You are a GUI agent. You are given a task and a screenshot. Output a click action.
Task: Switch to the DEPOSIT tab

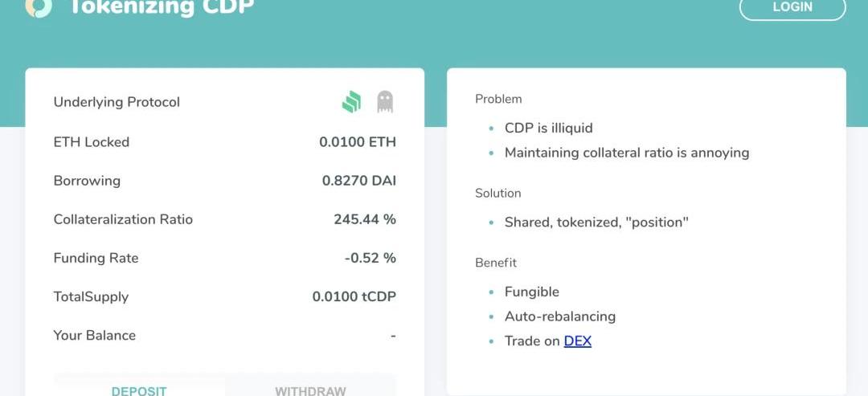point(139,389)
